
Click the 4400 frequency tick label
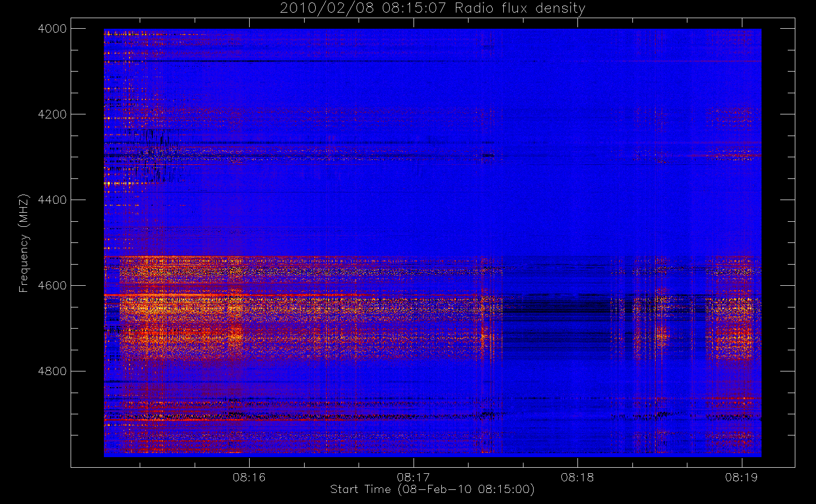point(52,200)
